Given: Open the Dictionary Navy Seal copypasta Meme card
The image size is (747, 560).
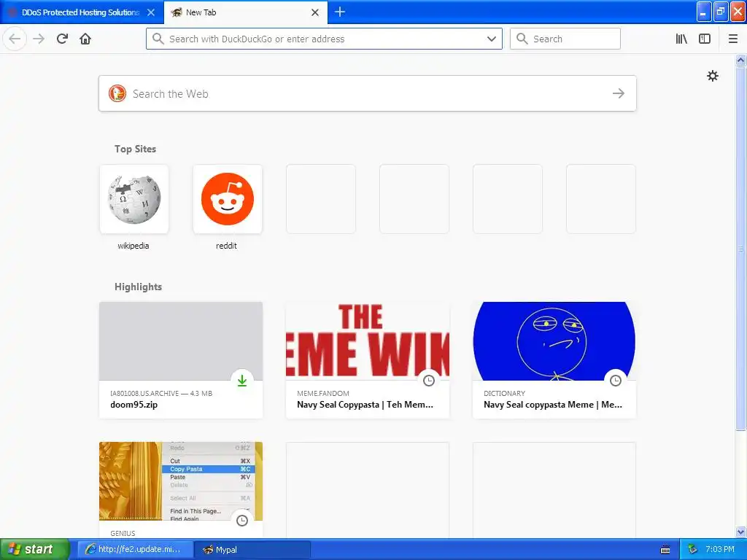Looking at the screenshot, I should click(554, 360).
